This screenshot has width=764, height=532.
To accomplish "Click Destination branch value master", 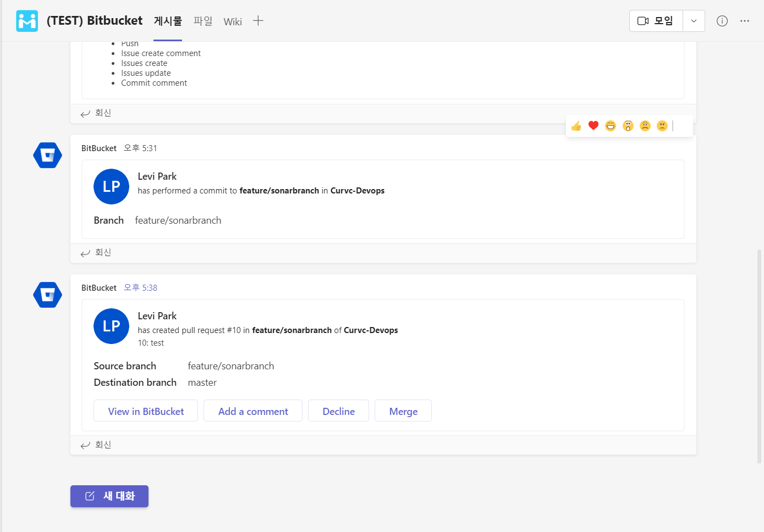I will coord(202,383).
